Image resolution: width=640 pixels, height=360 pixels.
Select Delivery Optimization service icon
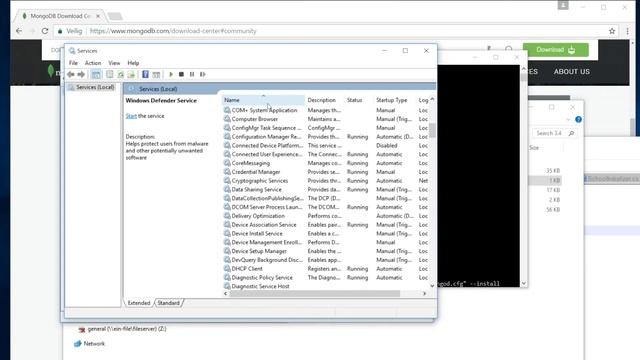click(x=227, y=216)
